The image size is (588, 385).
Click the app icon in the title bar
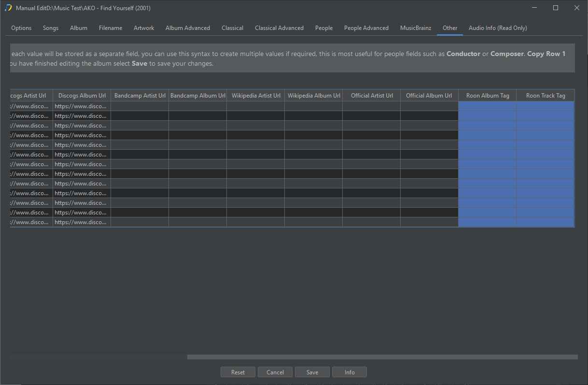8,8
